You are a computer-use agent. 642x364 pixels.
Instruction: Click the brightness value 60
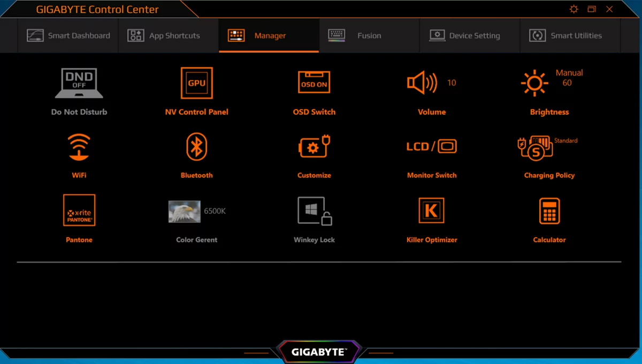567,83
